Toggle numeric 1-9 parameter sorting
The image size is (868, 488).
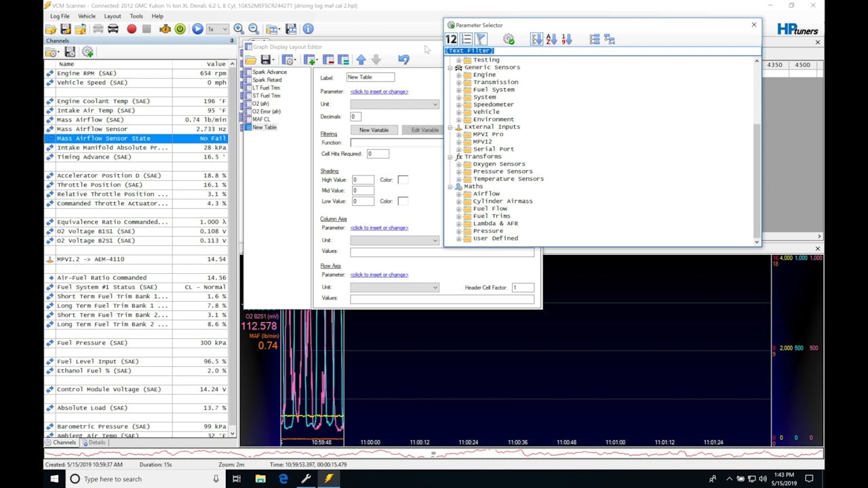point(567,39)
